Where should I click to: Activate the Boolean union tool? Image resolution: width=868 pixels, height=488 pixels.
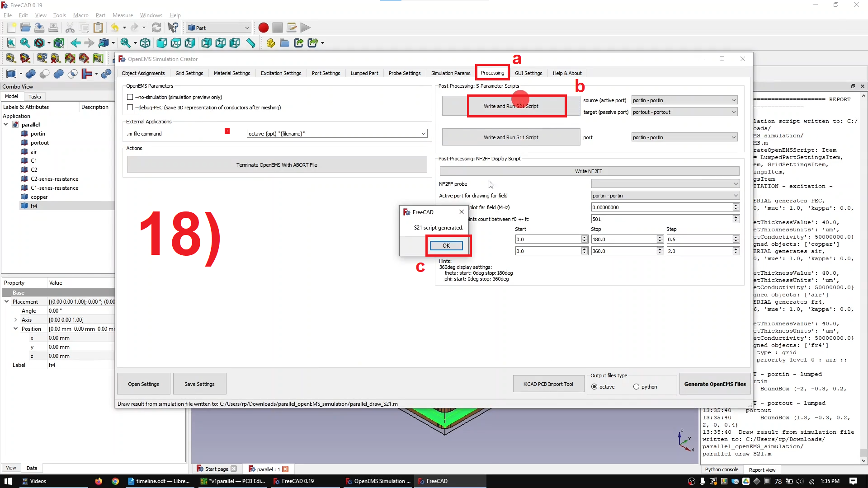coord(59,74)
